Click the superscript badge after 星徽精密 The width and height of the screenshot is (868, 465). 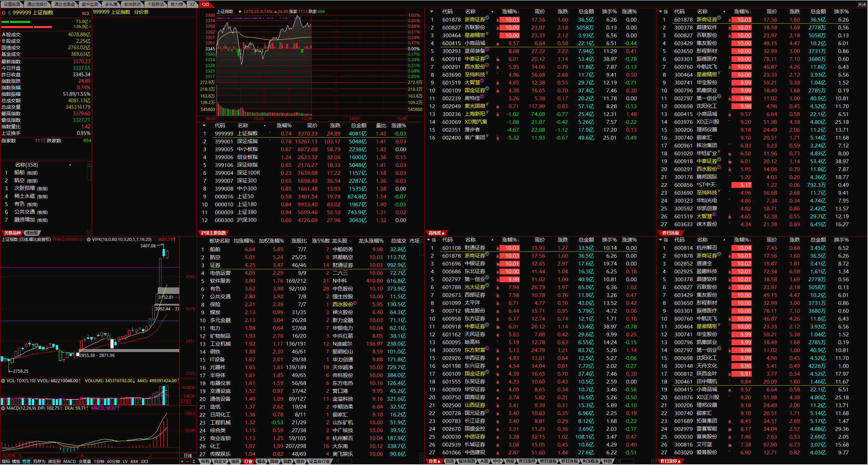point(487,34)
